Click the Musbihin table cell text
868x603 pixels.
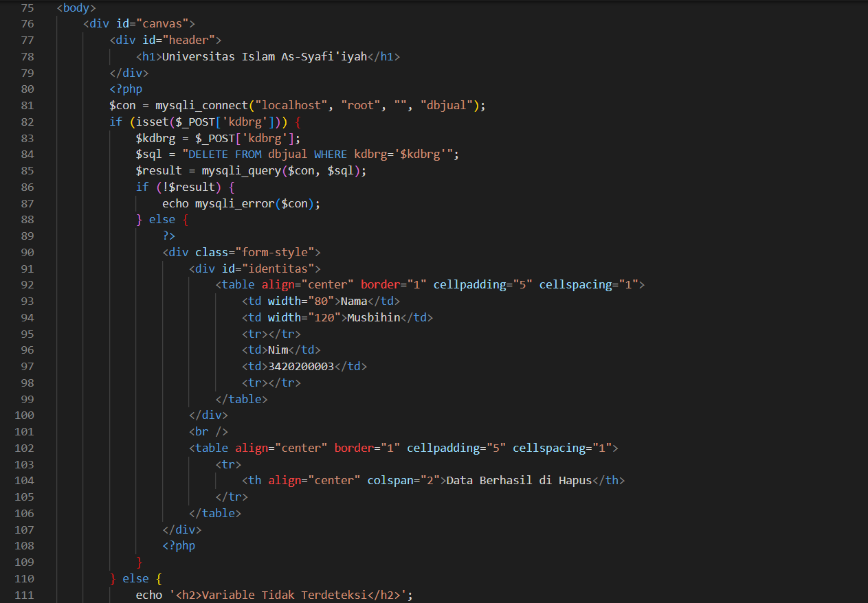(x=374, y=317)
